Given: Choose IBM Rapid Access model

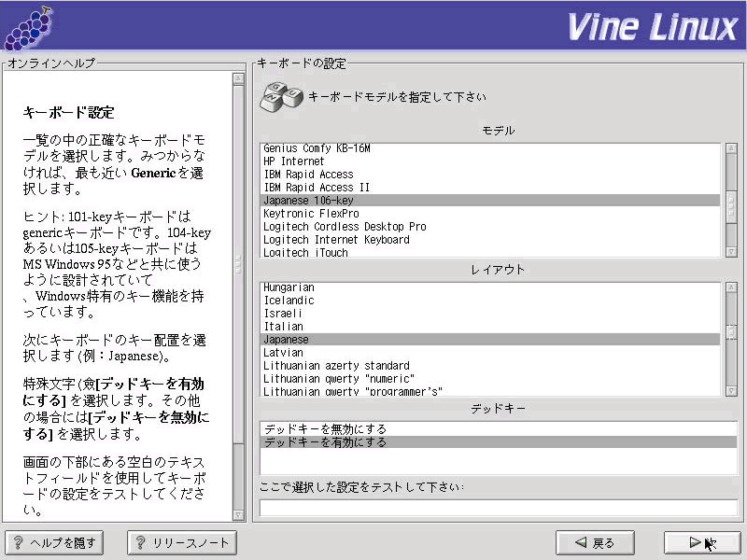Looking at the screenshot, I should 489,175.
